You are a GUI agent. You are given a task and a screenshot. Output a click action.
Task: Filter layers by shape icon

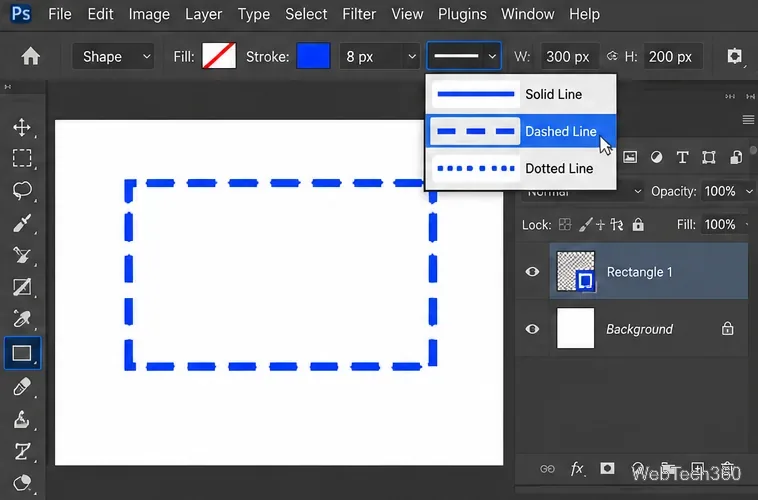[709, 157]
